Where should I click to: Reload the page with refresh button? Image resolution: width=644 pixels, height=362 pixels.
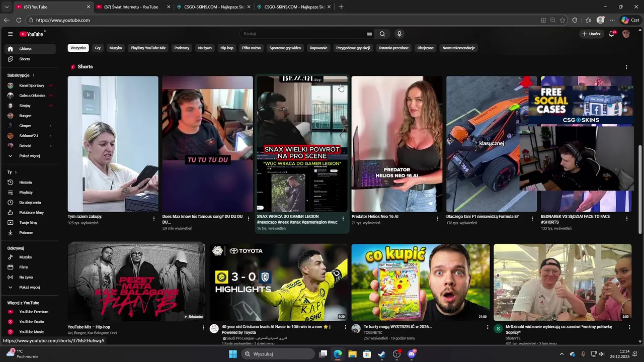[19, 20]
